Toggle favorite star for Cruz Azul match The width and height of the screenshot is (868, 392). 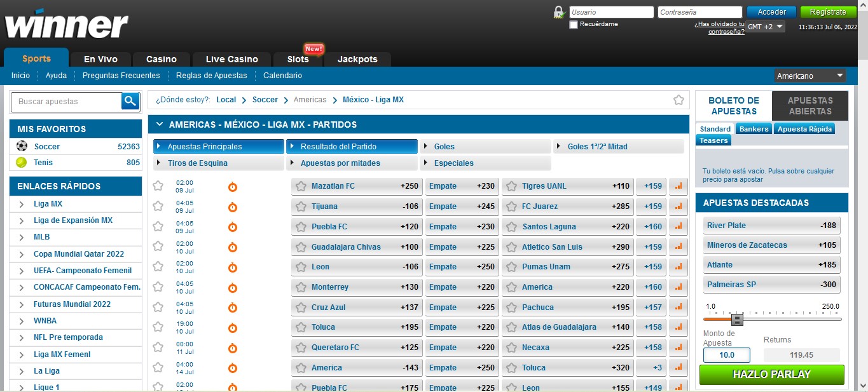158,308
